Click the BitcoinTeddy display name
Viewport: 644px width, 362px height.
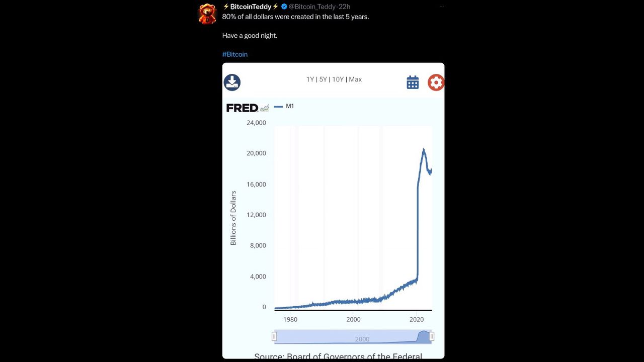(251, 7)
